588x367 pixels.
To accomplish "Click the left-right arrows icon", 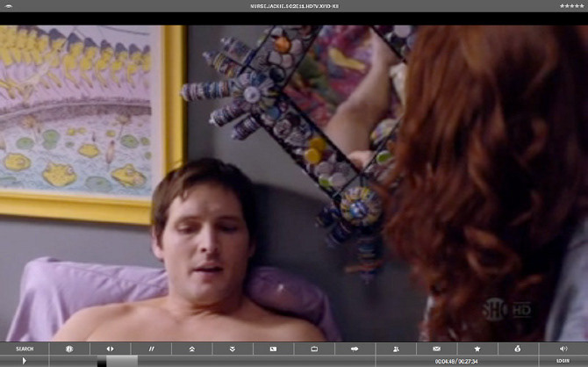I will [110, 349].
